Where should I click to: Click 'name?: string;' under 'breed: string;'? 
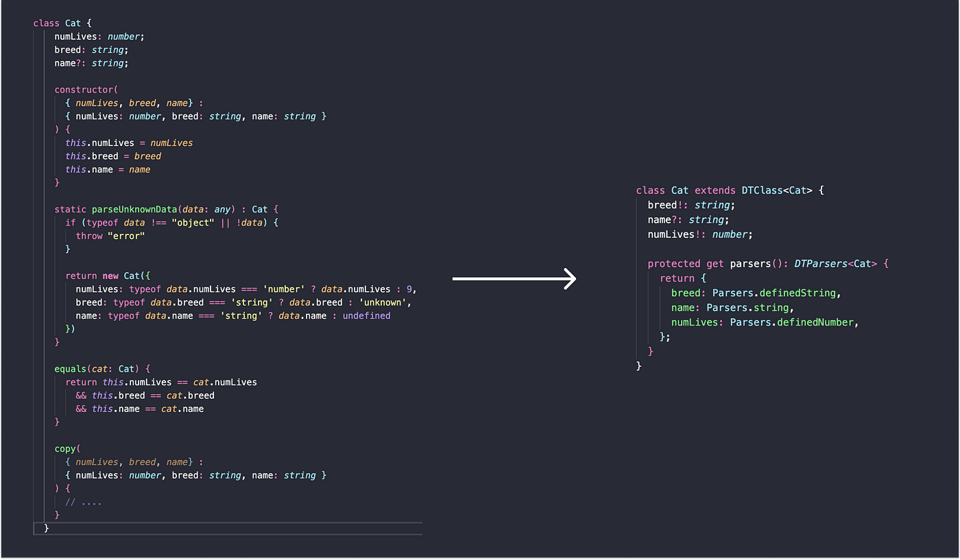(91, 63)
